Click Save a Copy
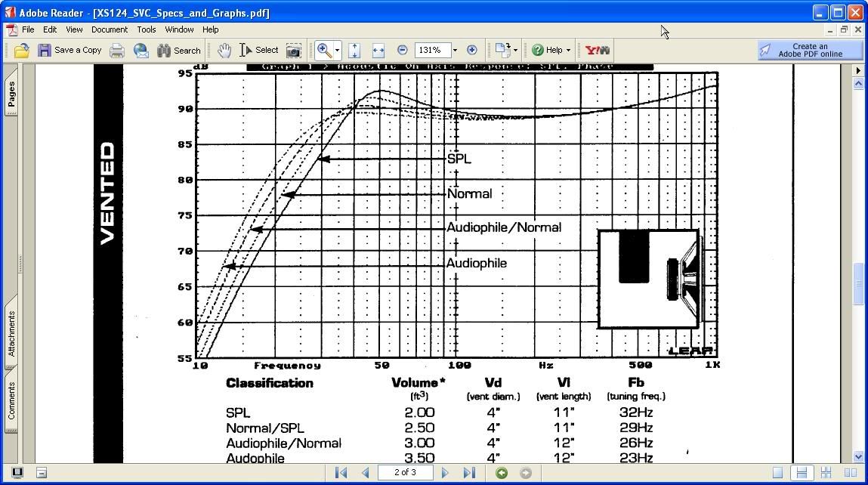 click(x=70, y=50)
